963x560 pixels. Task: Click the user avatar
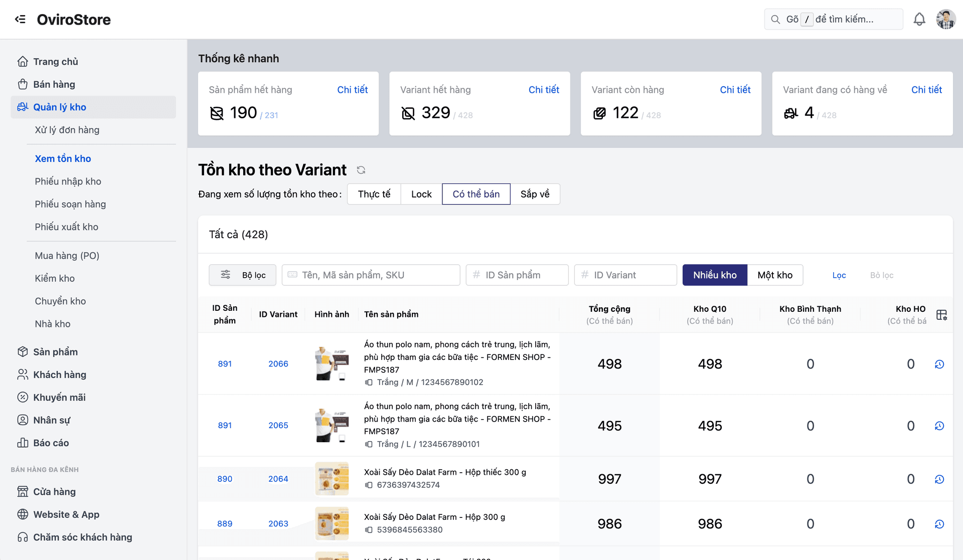pos(945,20)
